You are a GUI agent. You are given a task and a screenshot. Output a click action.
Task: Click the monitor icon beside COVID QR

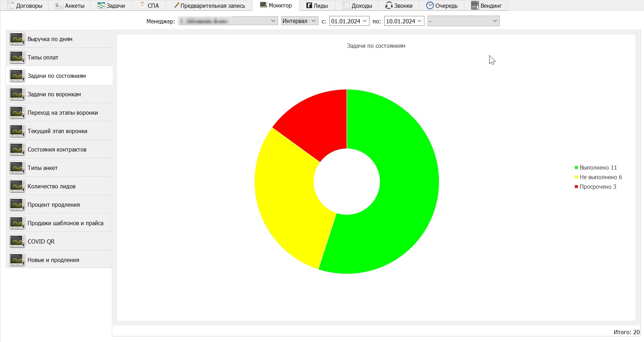[x=17, y=241]
